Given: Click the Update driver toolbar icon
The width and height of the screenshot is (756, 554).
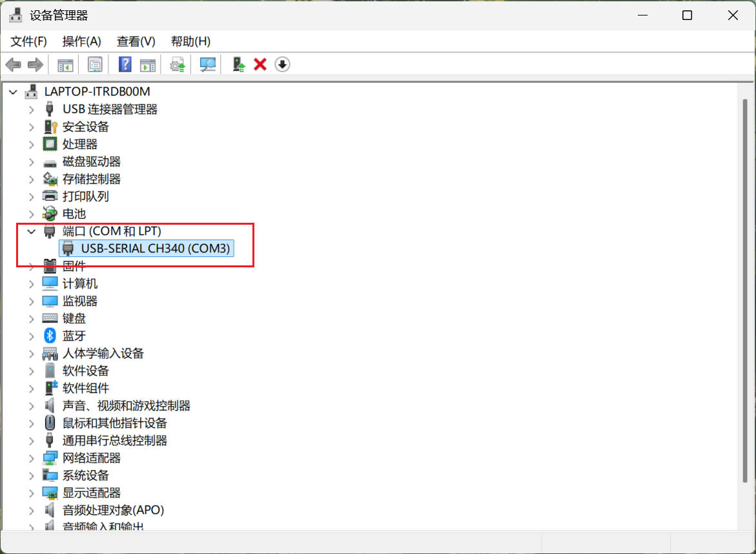Looking at the screenshot, I should coord(178,65).
